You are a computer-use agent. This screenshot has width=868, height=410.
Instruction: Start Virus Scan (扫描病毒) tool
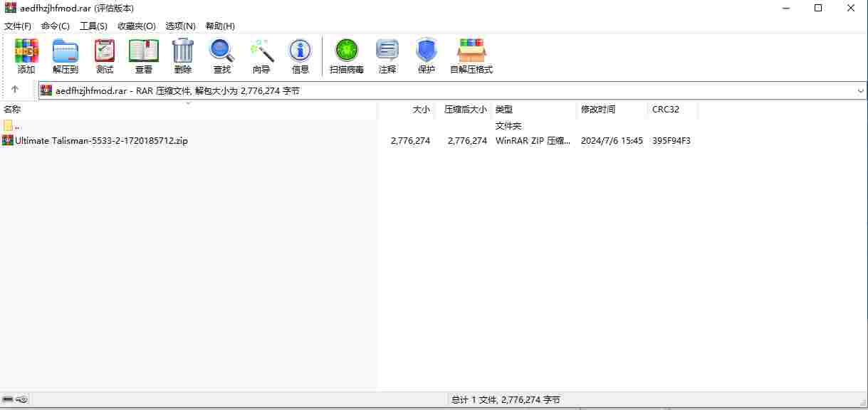(347, 56)
